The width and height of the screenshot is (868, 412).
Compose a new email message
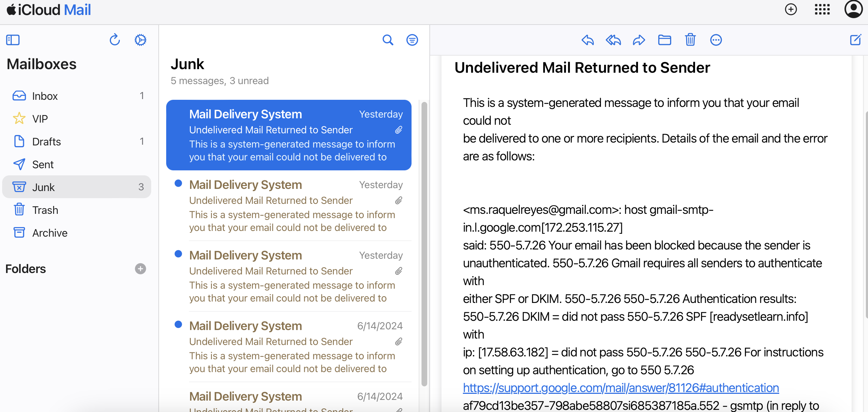pos(856,40)
